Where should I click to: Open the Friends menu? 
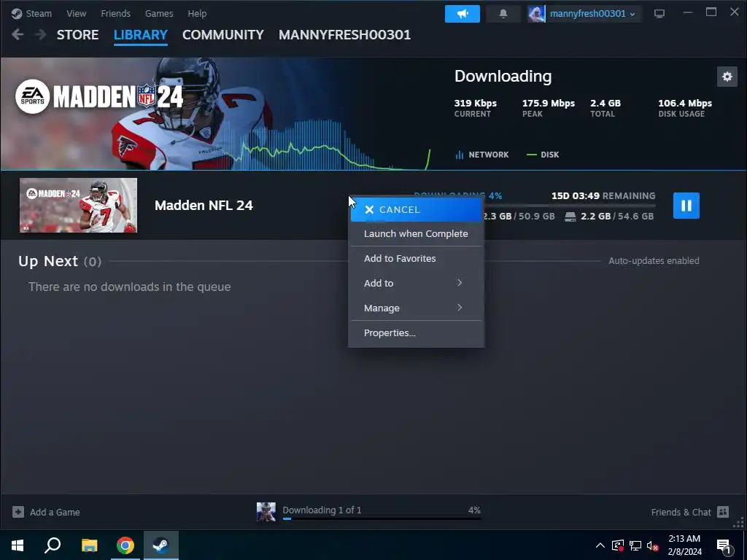pos(115,13)
